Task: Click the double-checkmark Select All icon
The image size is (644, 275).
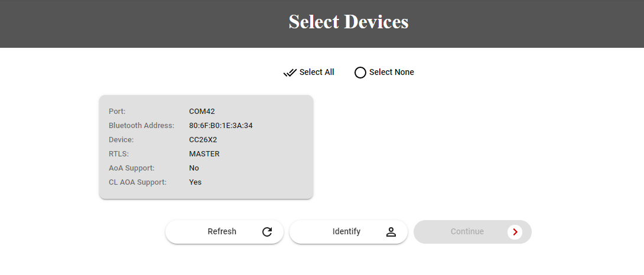Action: (290, 73)
